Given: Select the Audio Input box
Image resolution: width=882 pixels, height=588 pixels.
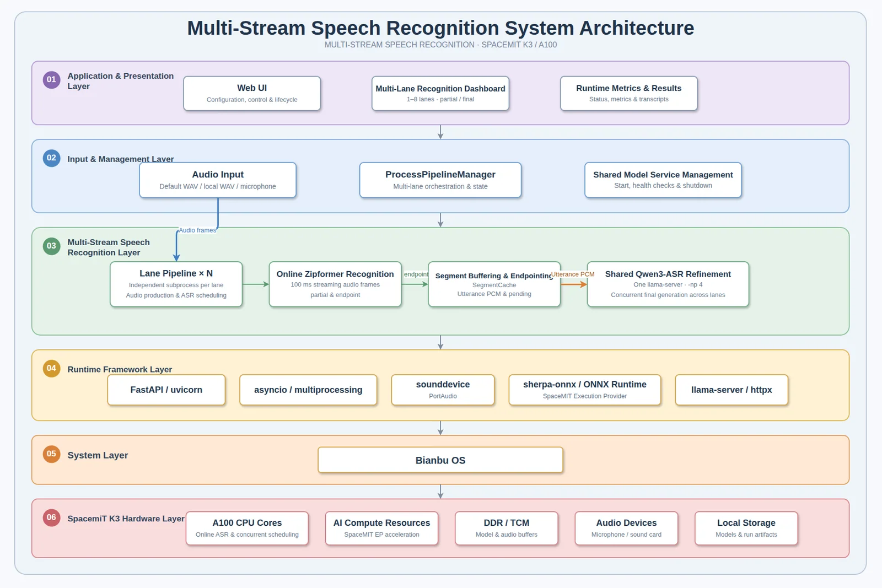Looking at the screenshot, I should point(218,180).
